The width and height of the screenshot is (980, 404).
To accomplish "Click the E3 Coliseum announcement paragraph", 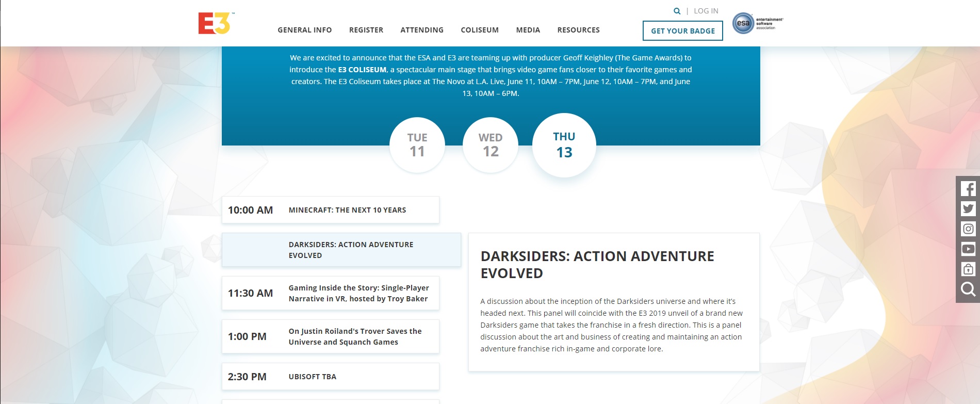I will click(491, 75).
